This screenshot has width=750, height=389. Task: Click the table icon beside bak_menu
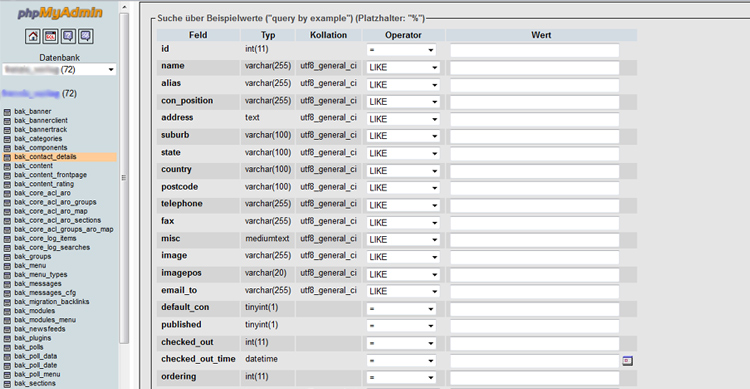(x=7, y=266)
